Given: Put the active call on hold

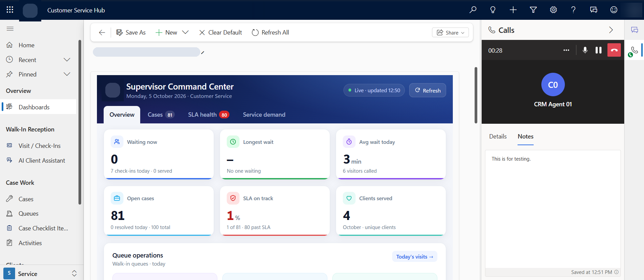Looking at the screenshot, I should [x=598, y=50].
